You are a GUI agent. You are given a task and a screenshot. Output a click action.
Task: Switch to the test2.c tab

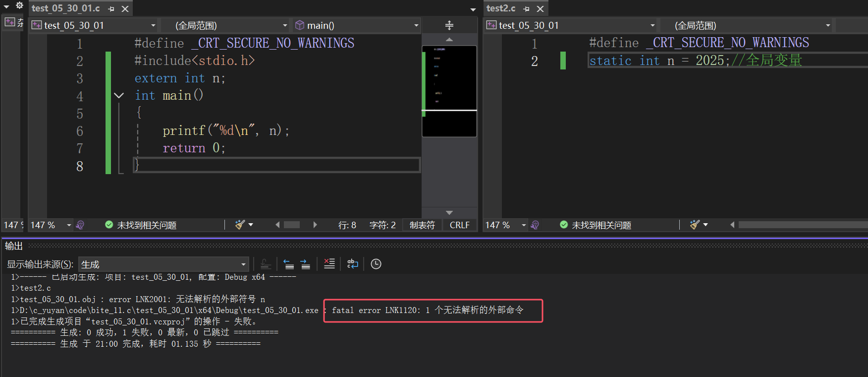[x=501, y=8]
